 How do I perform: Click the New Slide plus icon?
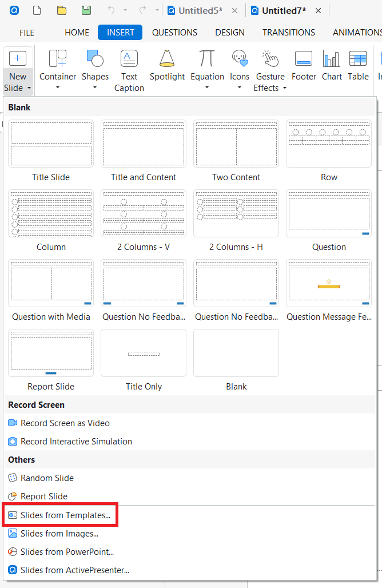click(x=18, y=58)
